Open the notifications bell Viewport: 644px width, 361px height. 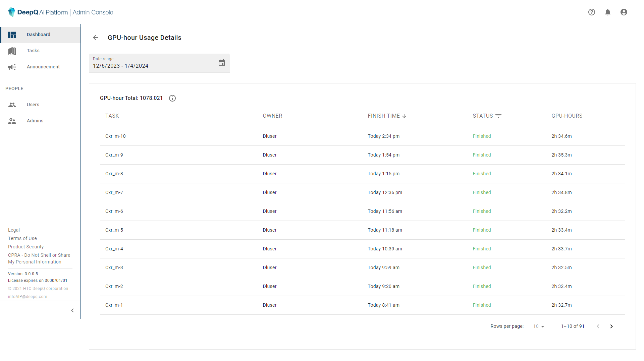click(608, 12)
